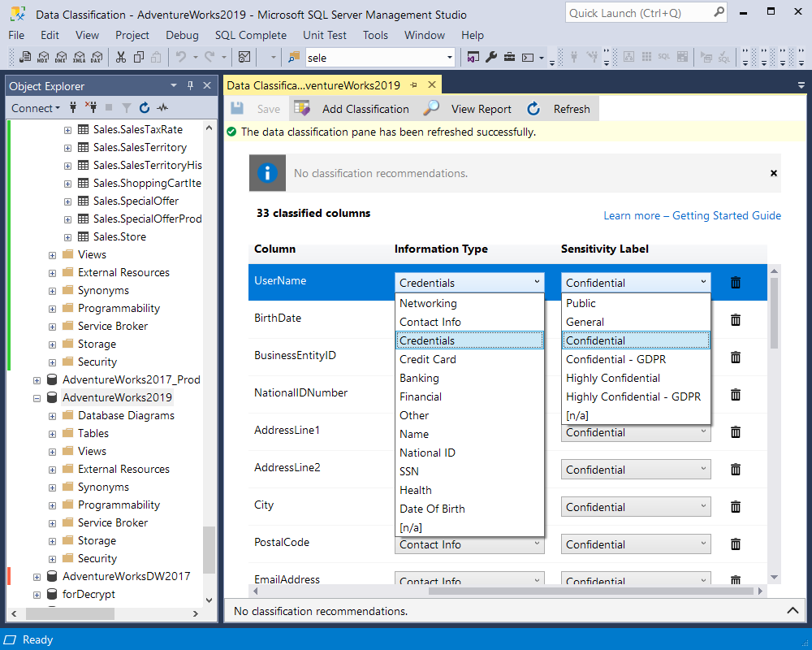The height and width of the screenshot is (650, 812).
Task: Click the Activity Monitor toolbar icon
Action: [244, 57]
